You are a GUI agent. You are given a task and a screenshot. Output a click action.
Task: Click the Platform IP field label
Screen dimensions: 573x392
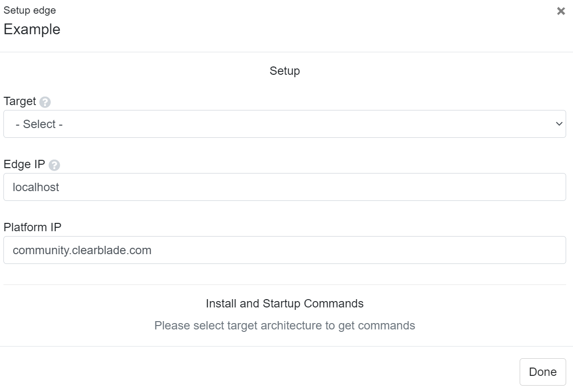32,227
